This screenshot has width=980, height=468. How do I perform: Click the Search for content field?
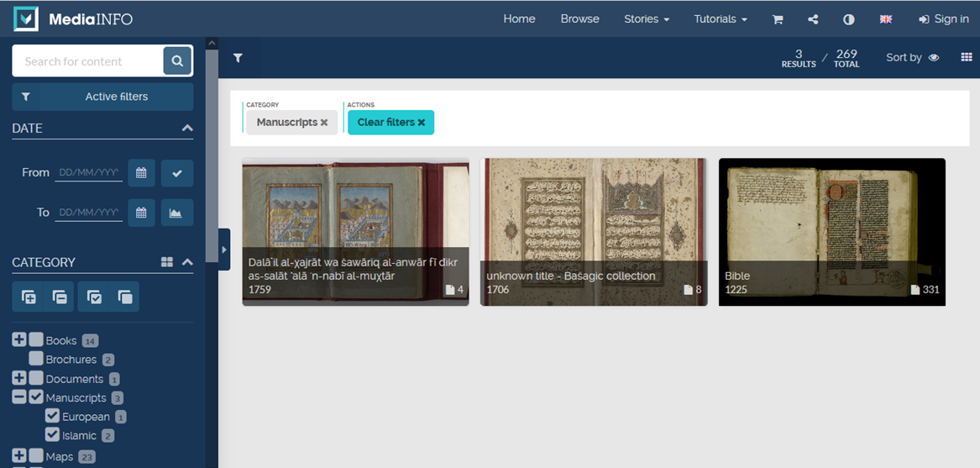87,60
